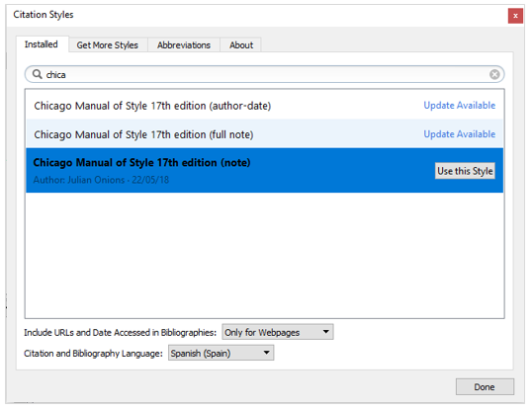532x410 pixels.
Task: Clear the search field with the X icon
Action: point(494,74)
